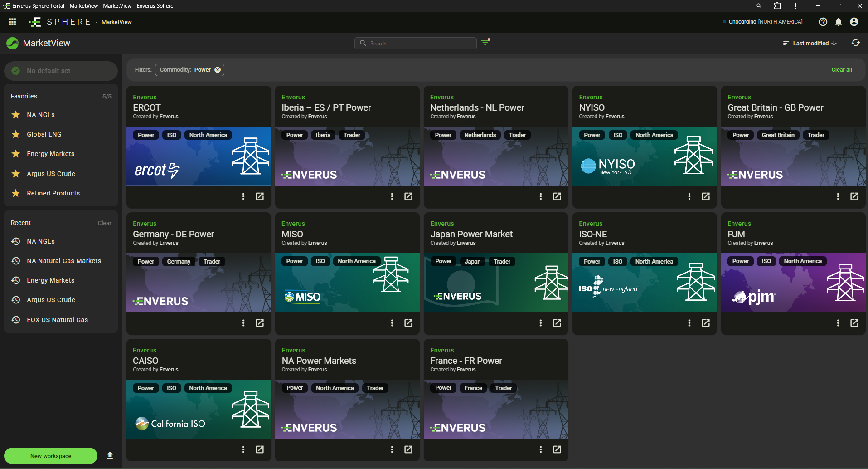Open the ERCOT card more options menu
Viewport: 868px width, 469px height.
coord(243,196)
